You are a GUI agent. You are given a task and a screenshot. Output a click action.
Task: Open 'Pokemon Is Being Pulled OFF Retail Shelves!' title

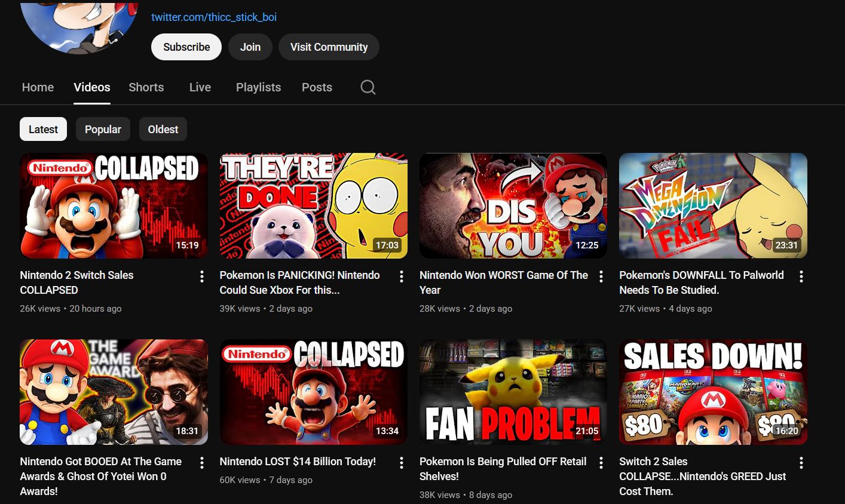click(503, 469)
